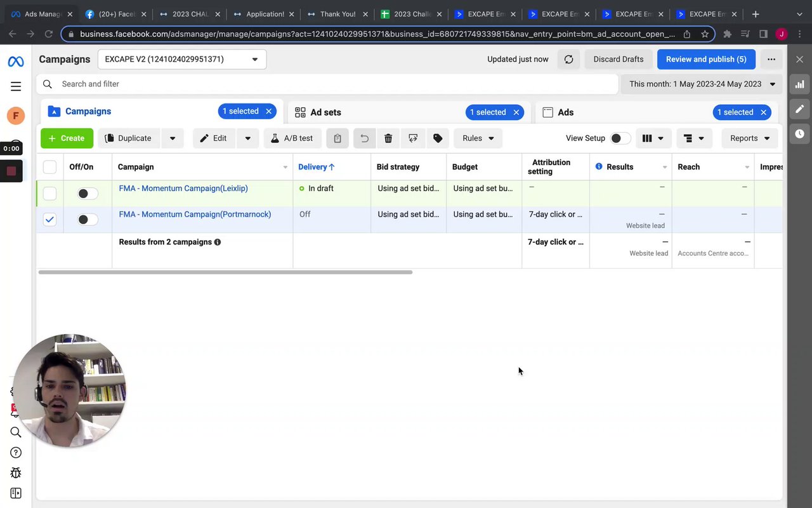Undo the last action via the arrow icon
This screenshot has height=508, width=812.
[364, 138]
